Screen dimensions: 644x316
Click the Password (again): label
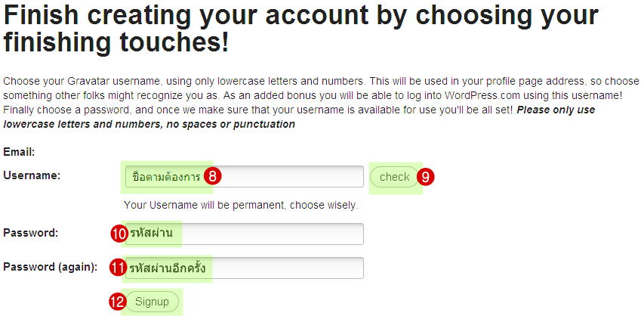click(51, 266)
